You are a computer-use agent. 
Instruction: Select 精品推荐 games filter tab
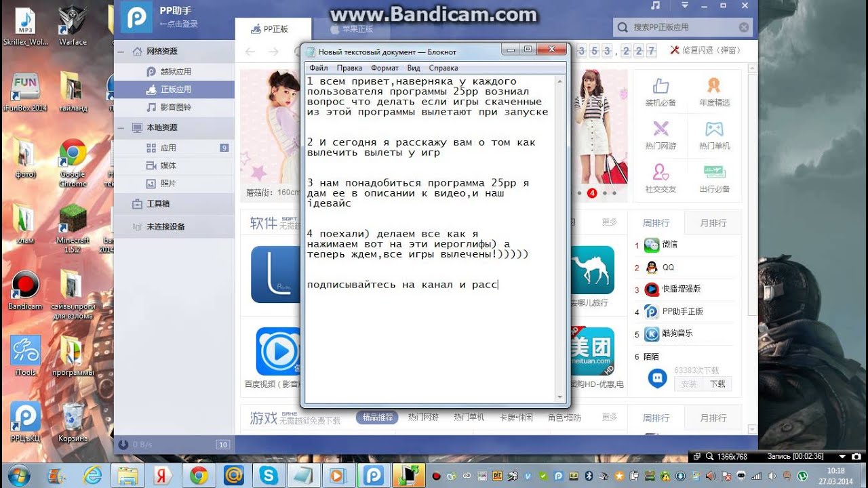pos(377,417)
